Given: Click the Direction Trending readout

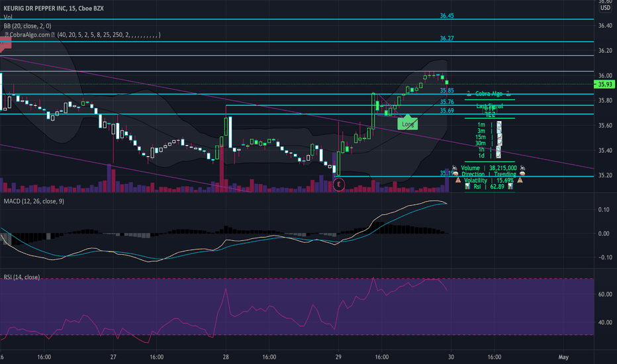Looking at the screenshot, I should (x=489, y=174).
